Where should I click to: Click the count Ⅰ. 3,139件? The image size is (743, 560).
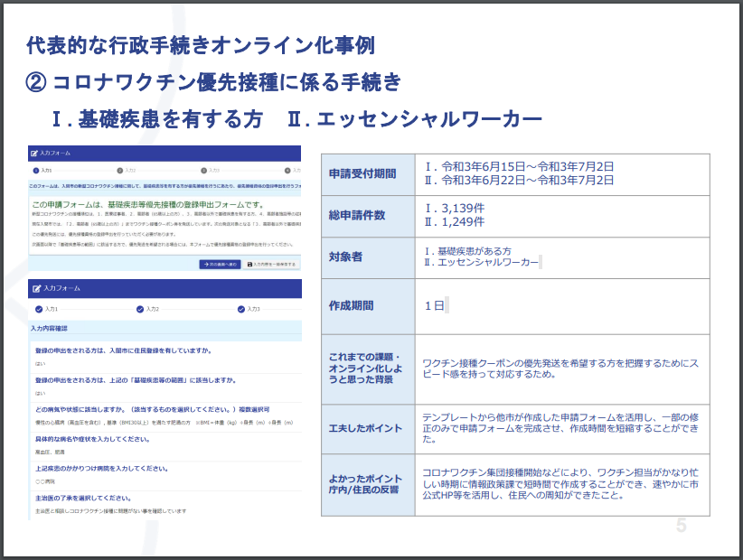(455, 209)
